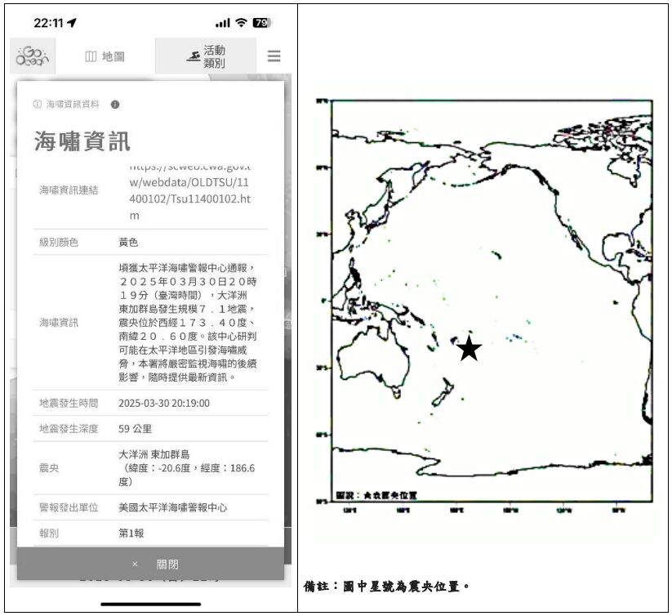Click the outlined info icon before 海嘯資訊資料
Screen dimensions: 672x616
38,105
